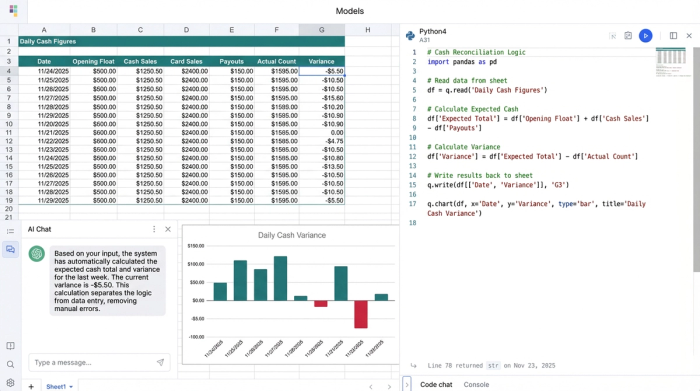The width and height of the screenshot is (700, 391).
Task: Click the snippets icon beside Run
Action: pyautogui.click(x=628, y=36)
